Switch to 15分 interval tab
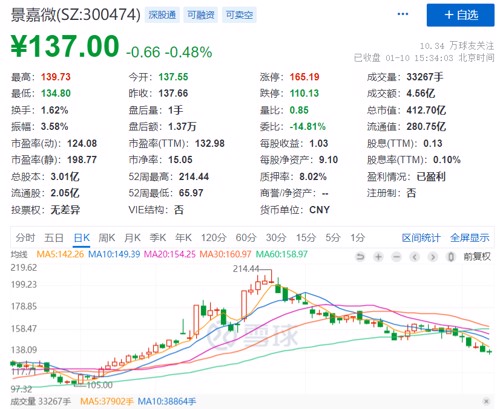Image resolution: width=500 pixels, height=409 pixels. [x=306, y=238]
